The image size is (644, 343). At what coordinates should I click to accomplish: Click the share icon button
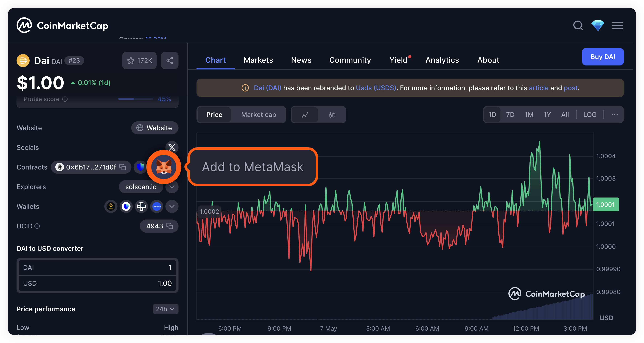point(170,61)
